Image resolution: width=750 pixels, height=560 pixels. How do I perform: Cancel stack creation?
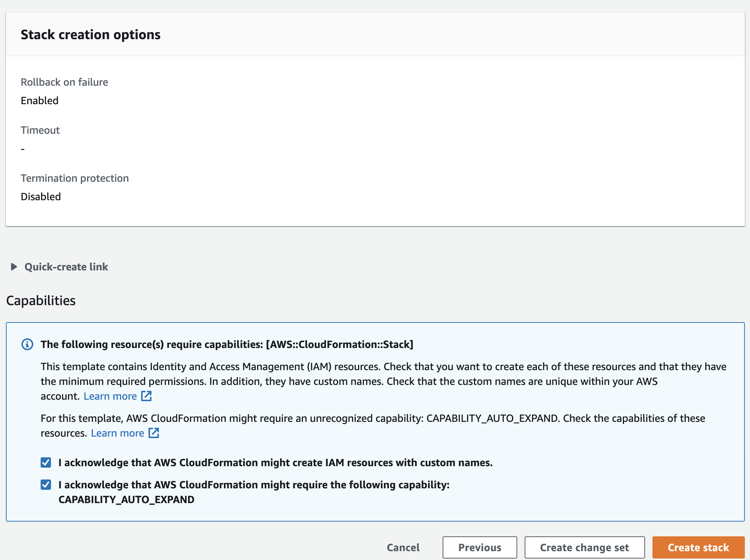pyautogui.click(x=403, y=547)
